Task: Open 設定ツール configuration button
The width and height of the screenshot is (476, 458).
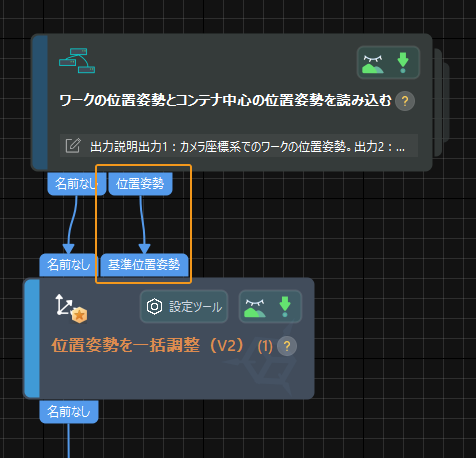Action: 184,307
